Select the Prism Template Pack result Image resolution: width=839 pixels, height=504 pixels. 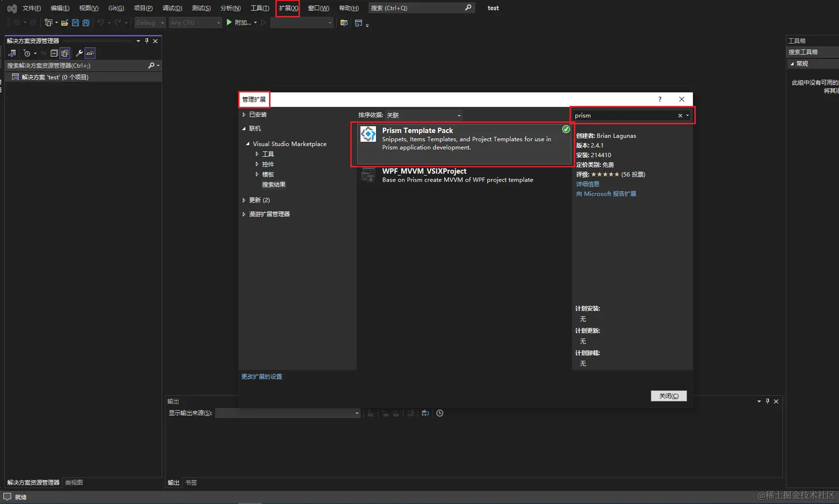pyautogui.click(x=464, y=144)
